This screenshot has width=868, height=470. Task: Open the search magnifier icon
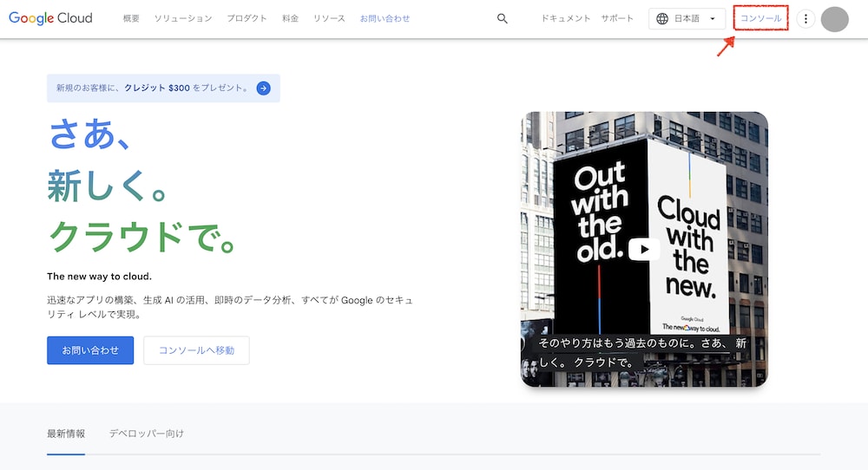click(x=502, y=18)
